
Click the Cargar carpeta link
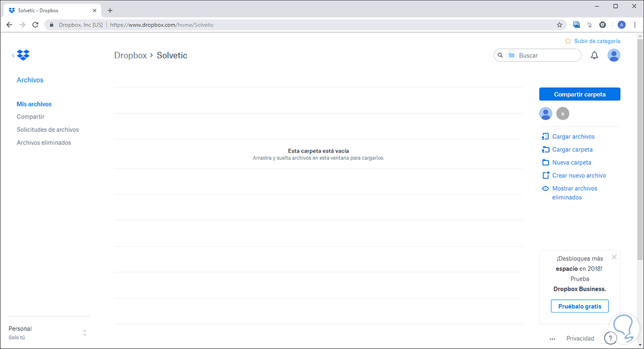(572, 150)
